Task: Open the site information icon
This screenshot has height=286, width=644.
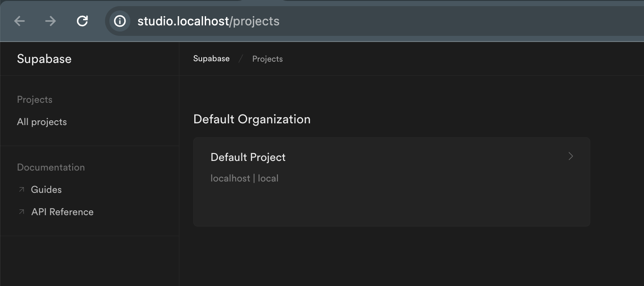Action: coord(119,21)
